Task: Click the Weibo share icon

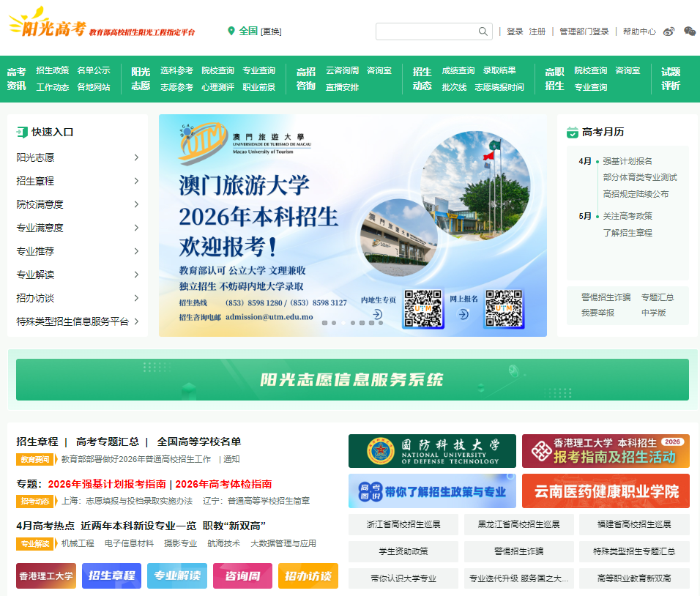Action: coord(669,31)
